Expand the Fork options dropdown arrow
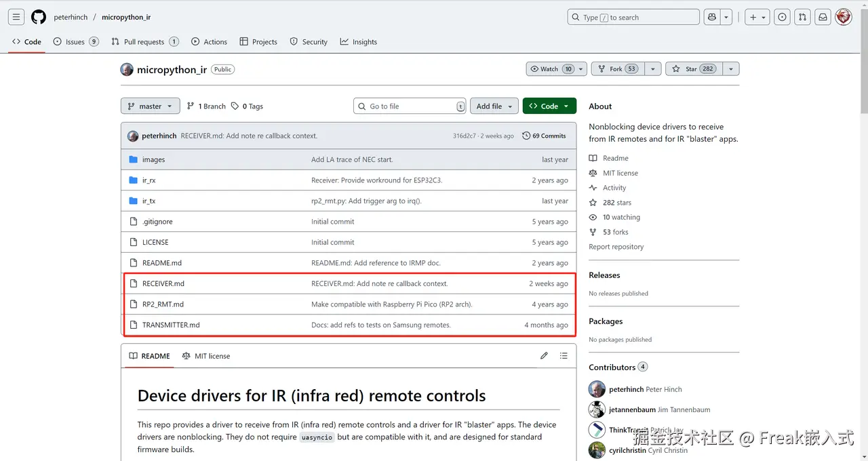The image size is (868, 461). [653, 69]
